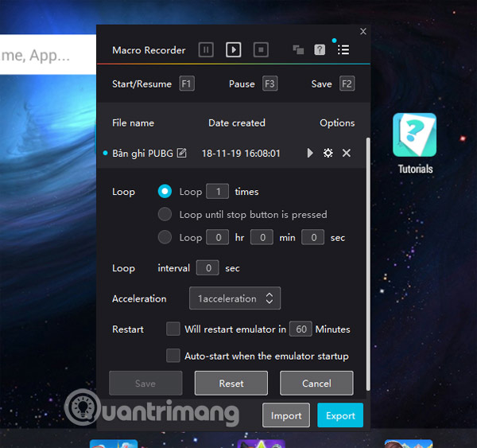The image size is (477, 448).
Task: Click the loop seconds input field
Action: tap(312, 237)
